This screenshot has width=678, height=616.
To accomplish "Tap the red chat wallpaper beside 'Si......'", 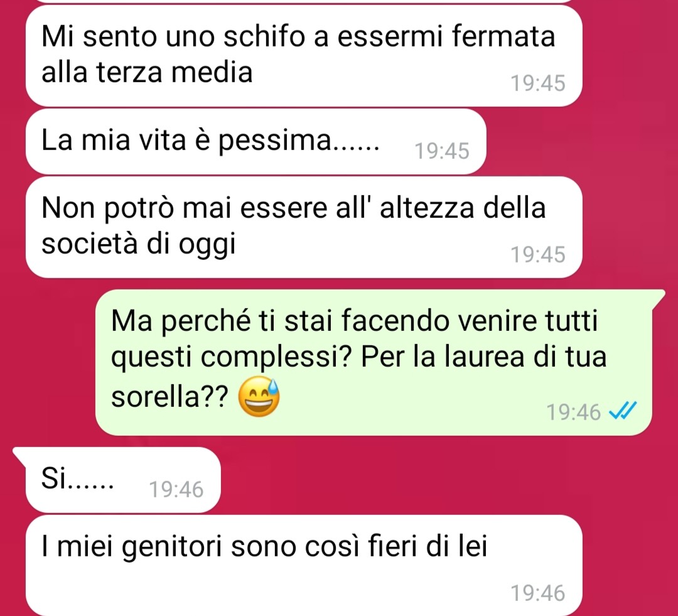I will (x=433, y=480).
